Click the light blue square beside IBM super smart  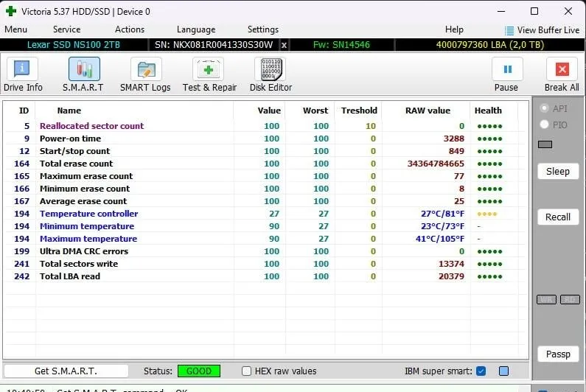tap(503, 371)
